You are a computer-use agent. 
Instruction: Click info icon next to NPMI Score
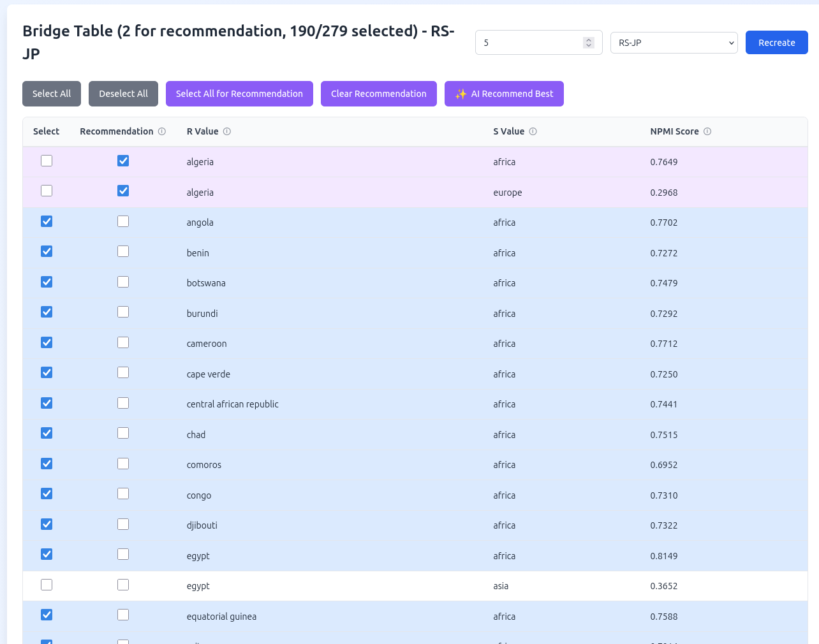point(707,131)
